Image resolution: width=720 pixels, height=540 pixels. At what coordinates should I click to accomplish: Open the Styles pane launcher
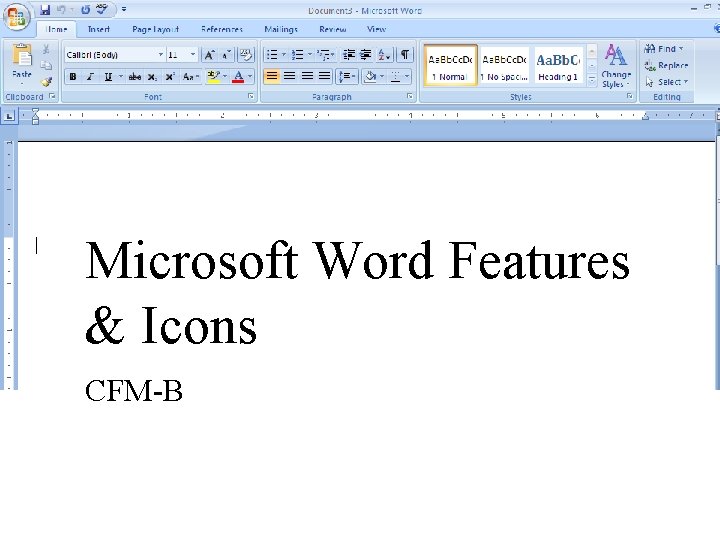pos(630,96)
